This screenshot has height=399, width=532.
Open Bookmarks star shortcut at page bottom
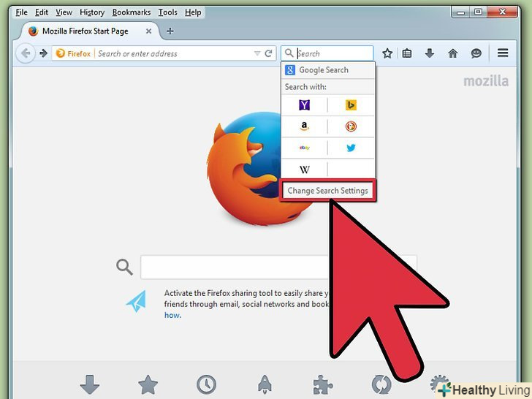(x=148, y=384)
